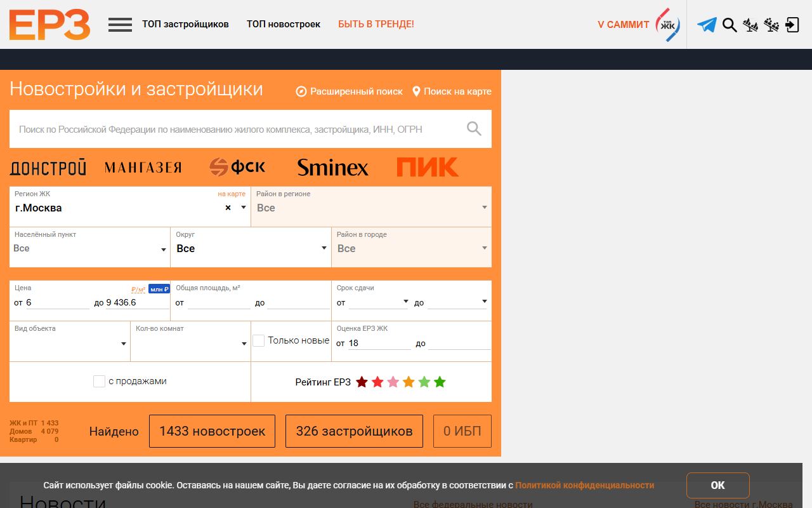Open Срок сдачи 'от' dropdown
The image size is (812, 508).
[x=379, y=302]
